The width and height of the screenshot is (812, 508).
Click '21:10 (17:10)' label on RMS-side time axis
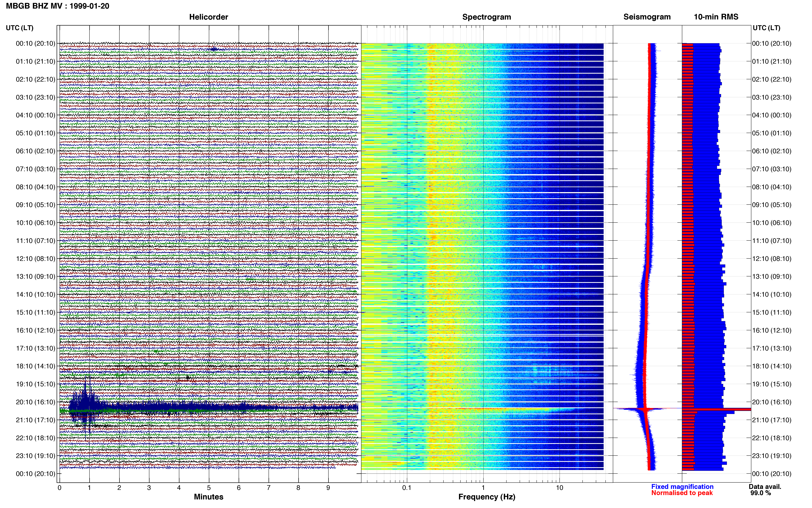coord(772,420)
